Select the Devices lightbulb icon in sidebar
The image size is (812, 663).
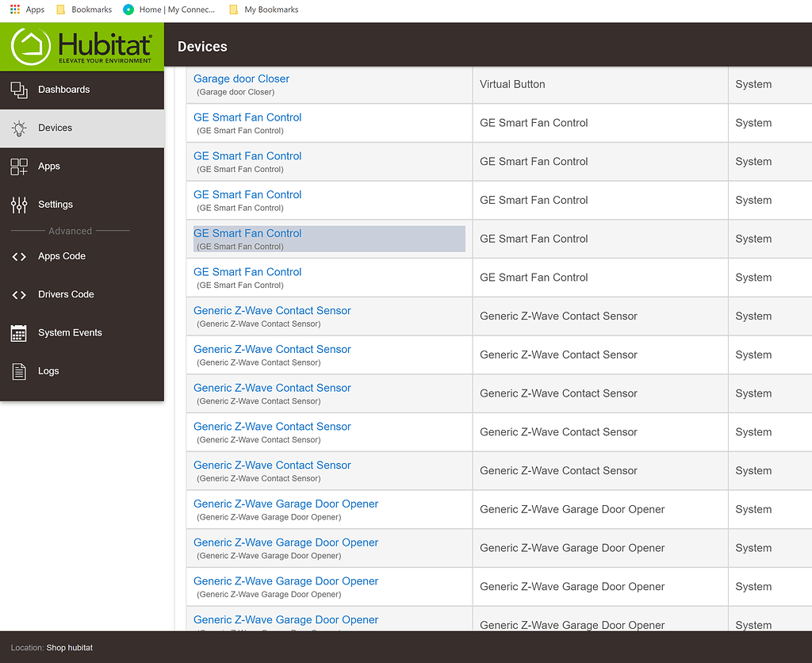coord(18,128)
